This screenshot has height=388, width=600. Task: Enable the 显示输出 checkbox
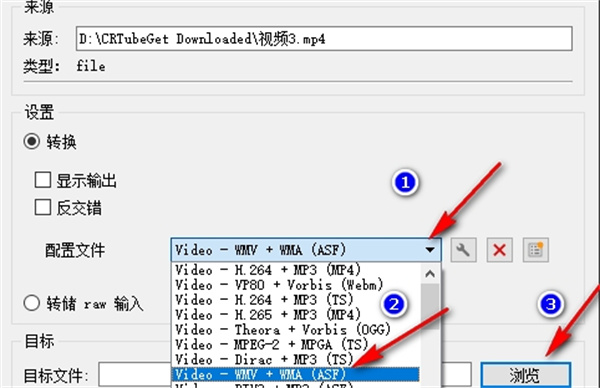[x=42, y=180]
